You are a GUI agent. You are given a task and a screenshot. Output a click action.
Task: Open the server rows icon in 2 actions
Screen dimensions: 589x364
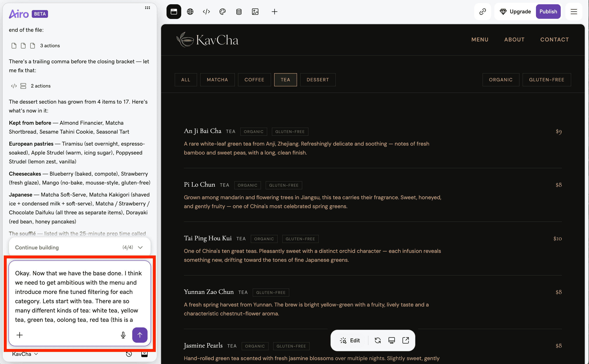23,86
